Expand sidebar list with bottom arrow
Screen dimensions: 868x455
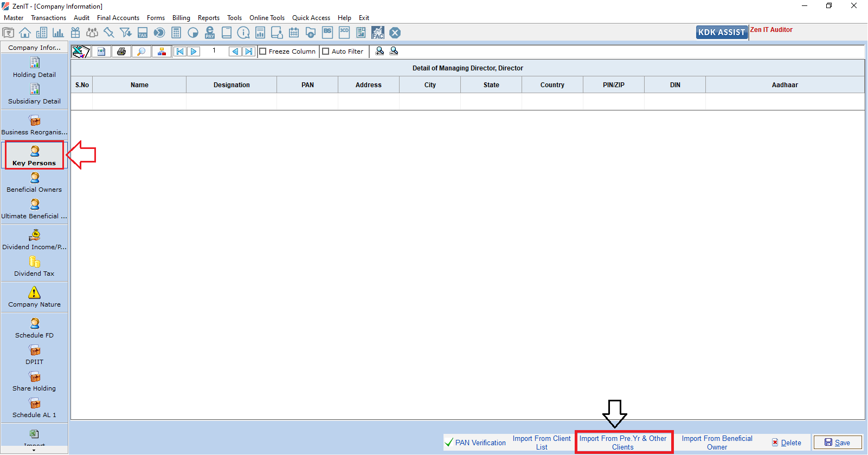tap(34, 450)
